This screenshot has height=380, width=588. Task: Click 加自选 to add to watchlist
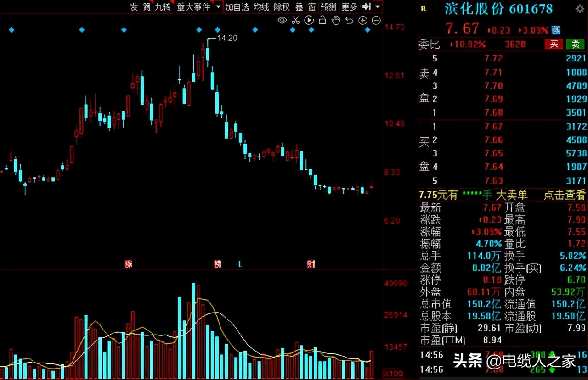click(237, 7)
